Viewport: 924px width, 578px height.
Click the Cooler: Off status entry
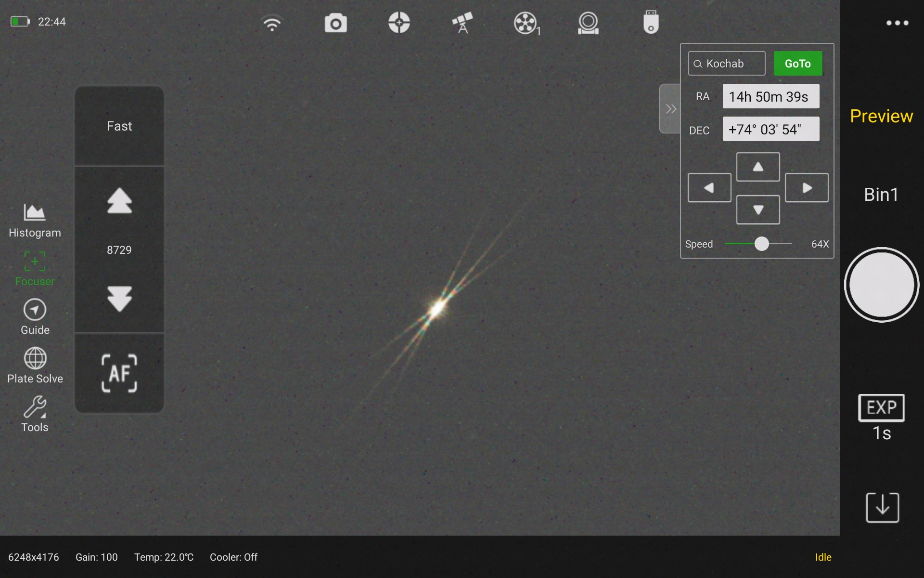pos(233,557)
